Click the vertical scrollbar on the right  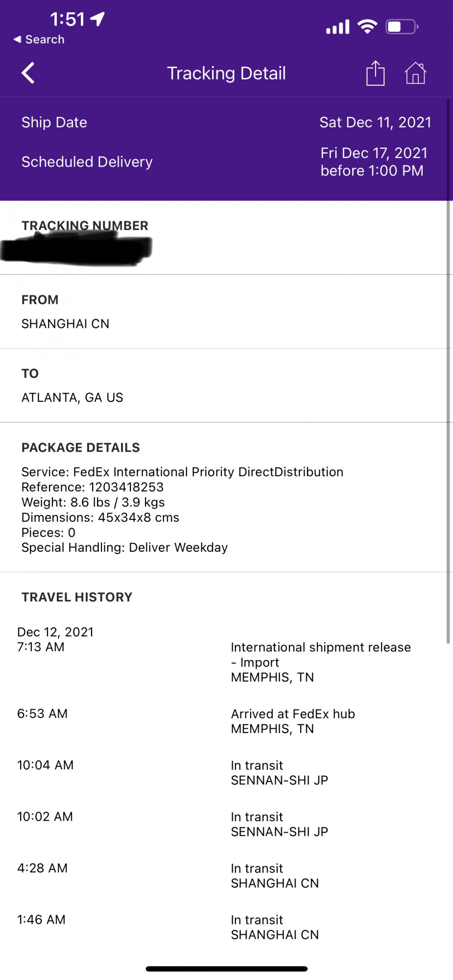click(x=448, y=372)
